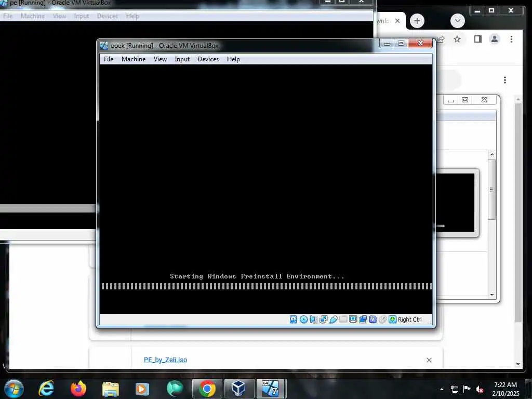This screenshot has width=532, height=399.
Task: Open Machine menu in background pe VirtualBox window
Action: coord(33,16)
